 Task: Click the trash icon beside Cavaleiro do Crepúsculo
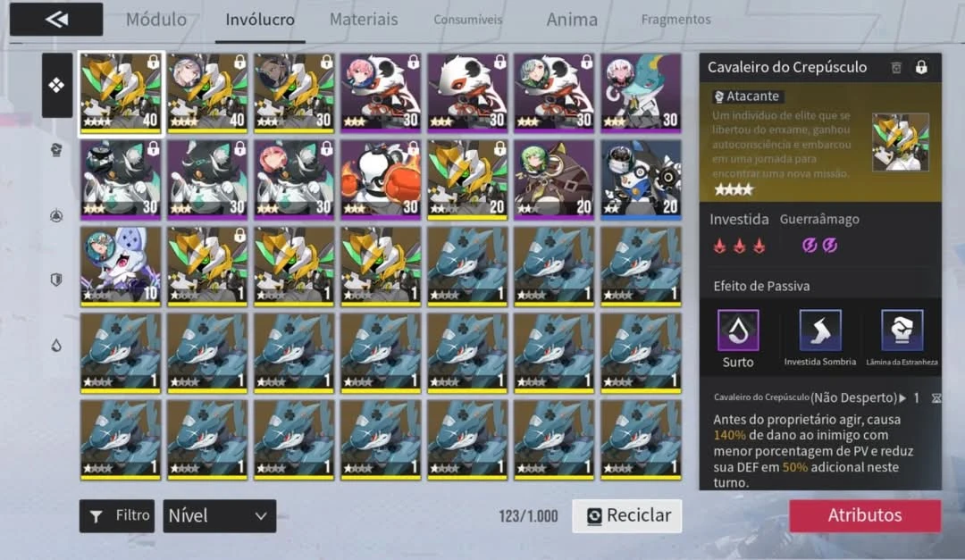[896, 68]
